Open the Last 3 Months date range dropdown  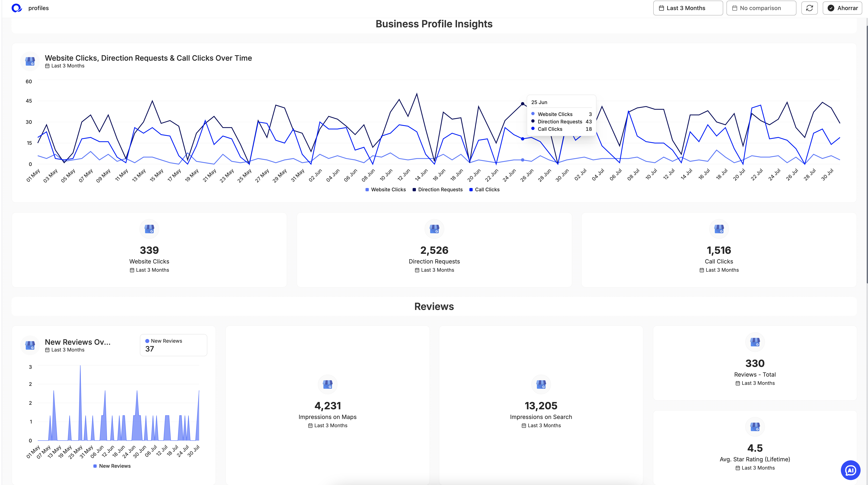pos(688,8)
